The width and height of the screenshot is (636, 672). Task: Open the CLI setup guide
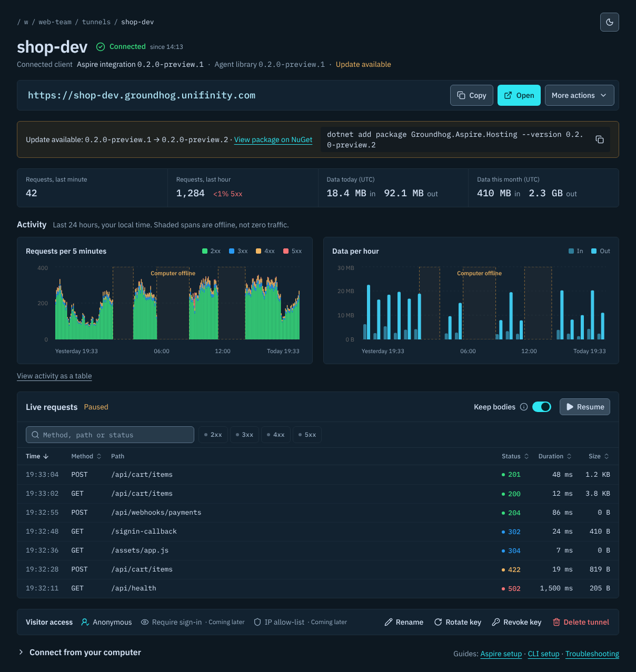(x=544, y=654)
